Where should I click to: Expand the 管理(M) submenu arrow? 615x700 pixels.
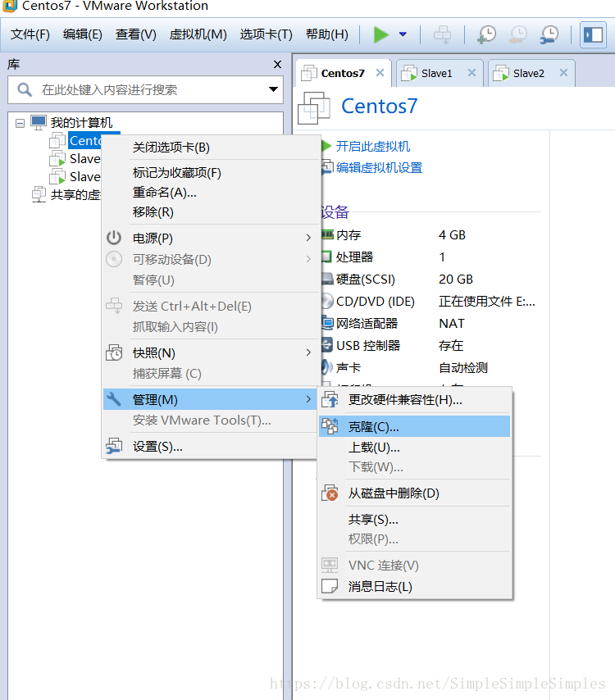click(x=308, y=398)
